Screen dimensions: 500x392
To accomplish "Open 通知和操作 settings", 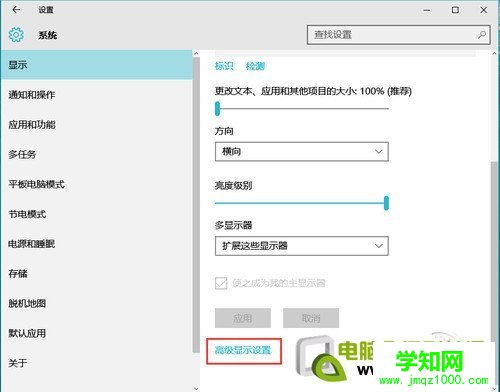I will [x=97, y=95].
